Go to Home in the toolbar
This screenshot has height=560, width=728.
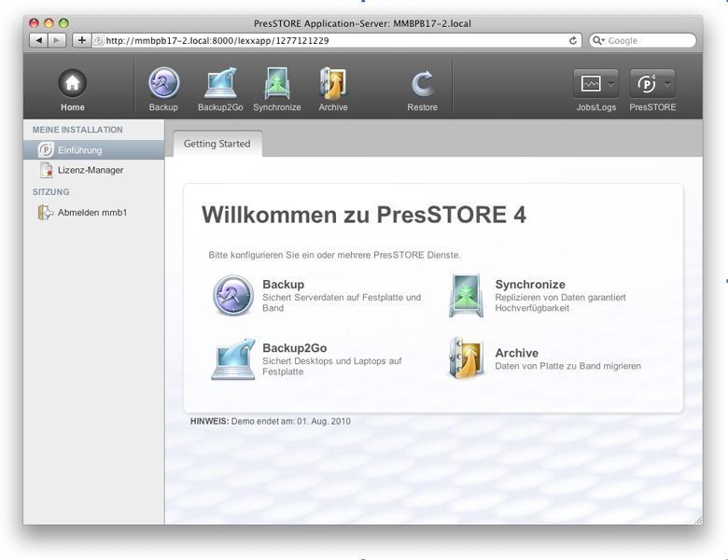pos(73,91)
